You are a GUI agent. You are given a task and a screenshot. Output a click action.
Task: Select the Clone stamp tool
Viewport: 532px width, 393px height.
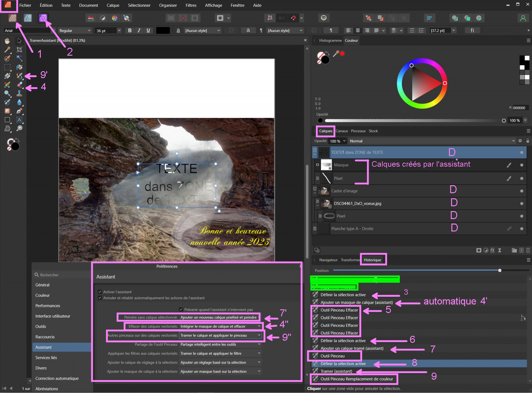[x=19, y=93]
